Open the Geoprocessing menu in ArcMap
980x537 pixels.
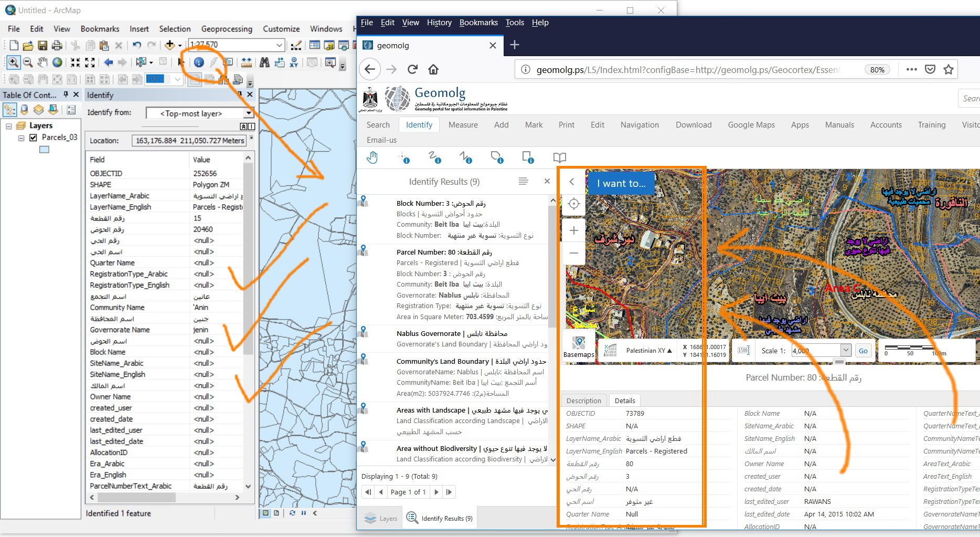coord(227,29)
